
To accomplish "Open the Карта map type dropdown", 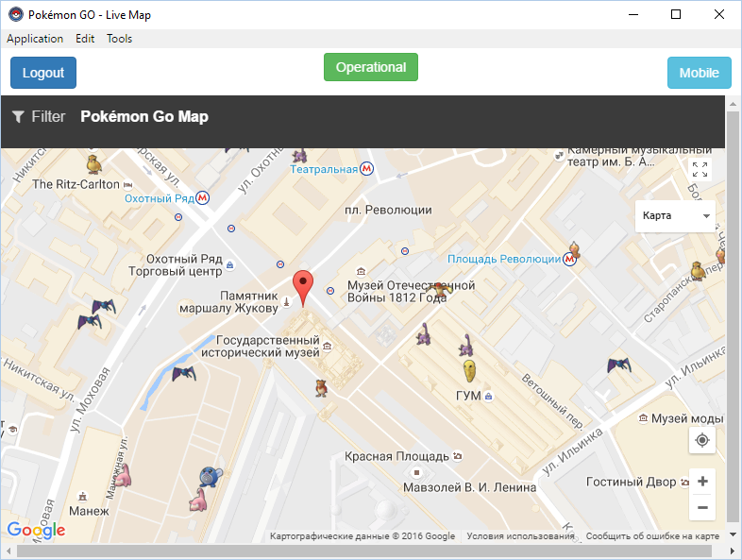I will point(675,216).
